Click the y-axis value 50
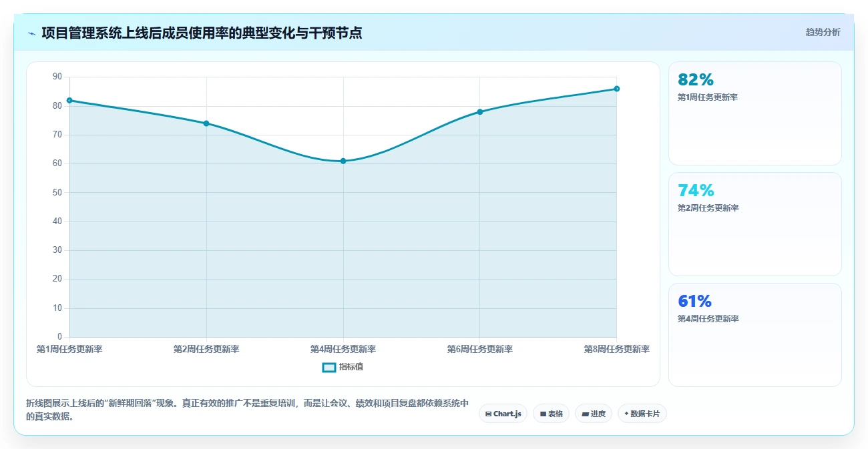The height and width of the screenshot is (449, 868). click(x=57, y=193)
